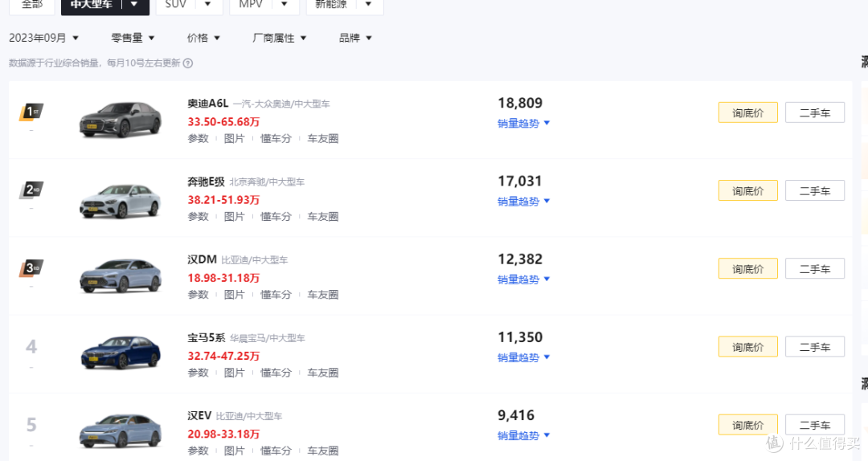Click 二手车 button for 奔驰E级
The width and height of the screenshot is (868, 461).
pos(815,191)
